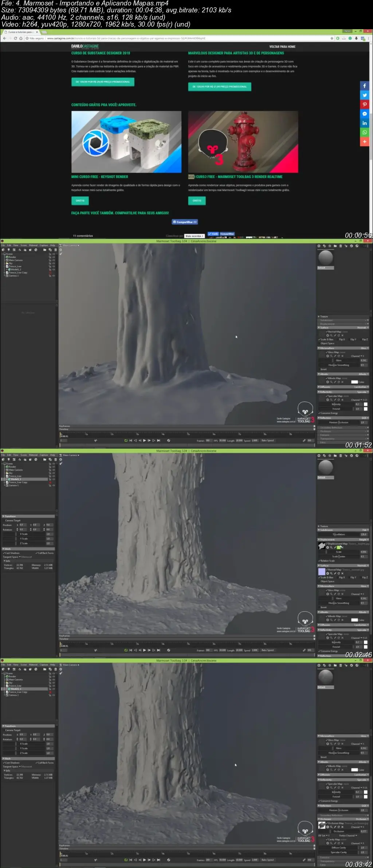
Task: Click Normal Map gear icon in 00:02:46 frame
Action: 327,573
